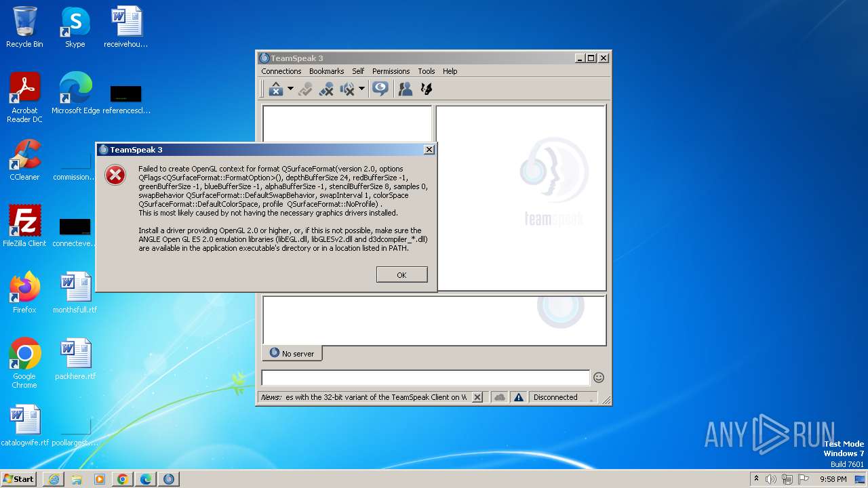Open the Permissions menu
868x488 pixels.
[391, 71]
